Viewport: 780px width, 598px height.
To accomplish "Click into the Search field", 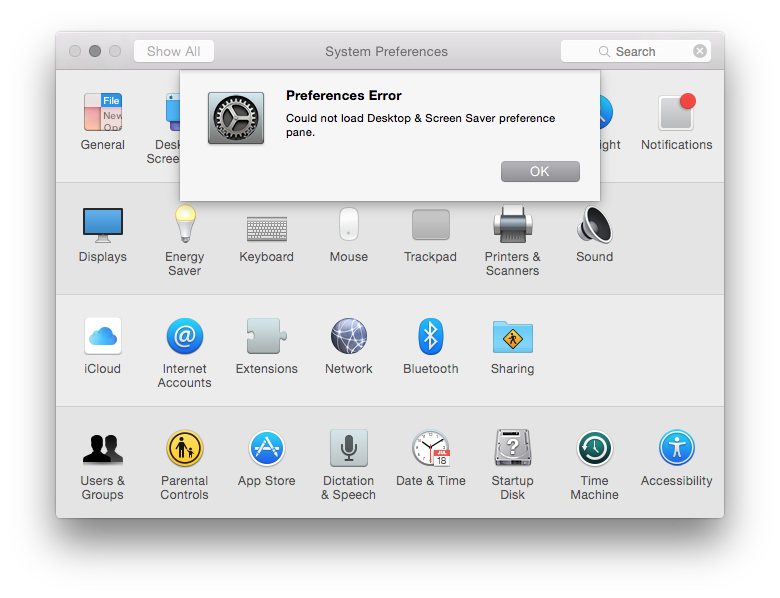I will (x=636, y=51).
